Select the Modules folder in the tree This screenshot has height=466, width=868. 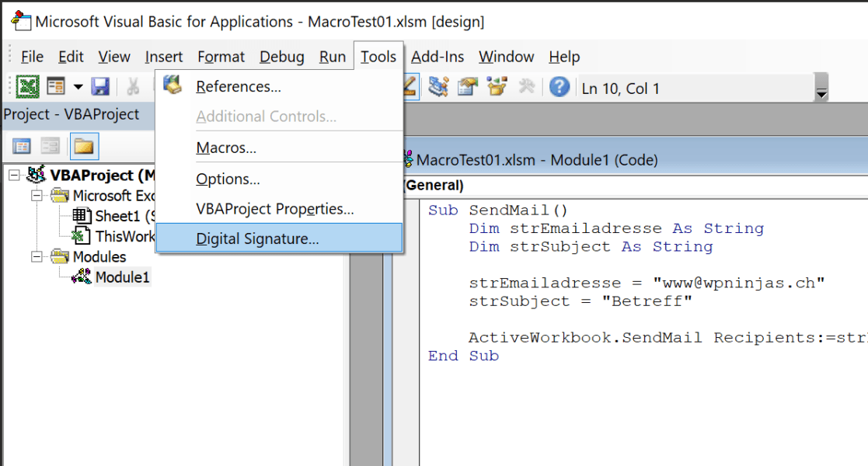coord(89,257)
